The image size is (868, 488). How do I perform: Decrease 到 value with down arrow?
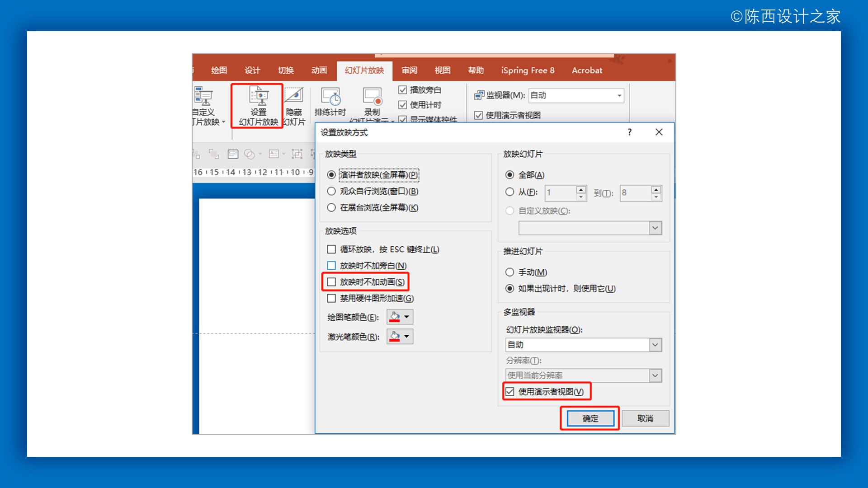[x=656, y=197]
